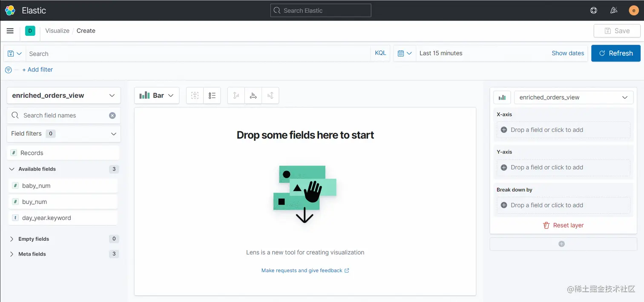Click the Field filters count badge 0
Screen dimensions: 644x302
51,134
